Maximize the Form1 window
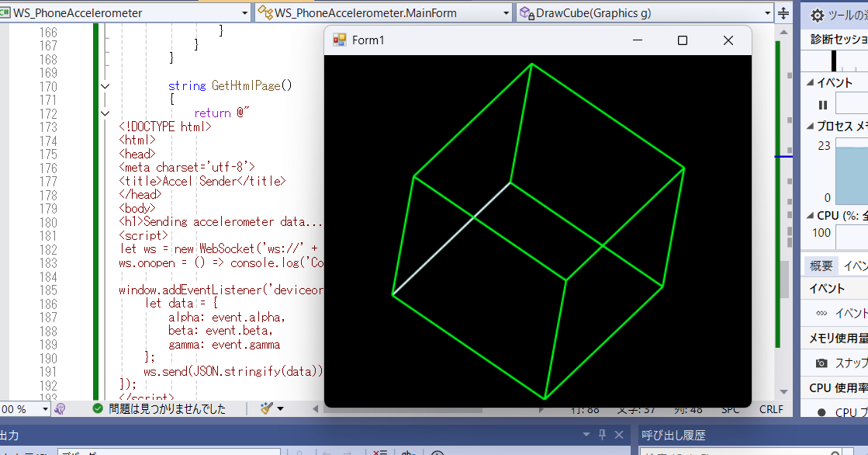868x455 pixels. point(683,40)
